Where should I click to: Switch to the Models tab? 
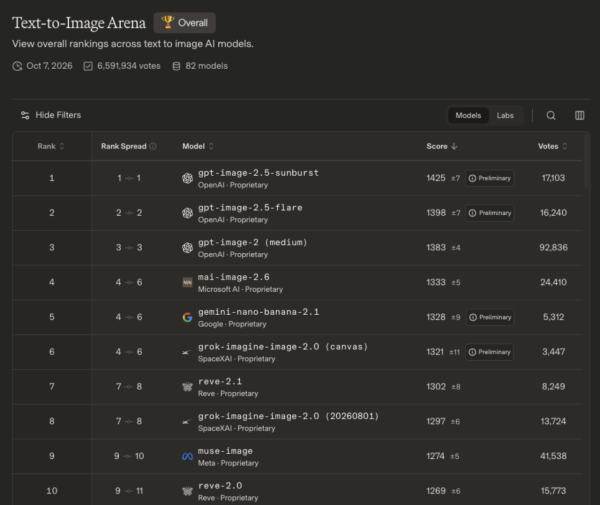(x=468, y=116)
